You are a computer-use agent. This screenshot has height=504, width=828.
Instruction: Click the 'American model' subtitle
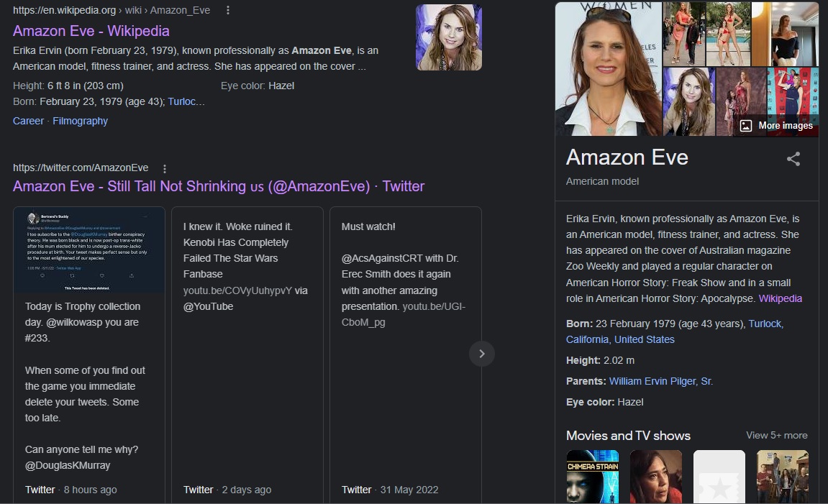[603, 181]
